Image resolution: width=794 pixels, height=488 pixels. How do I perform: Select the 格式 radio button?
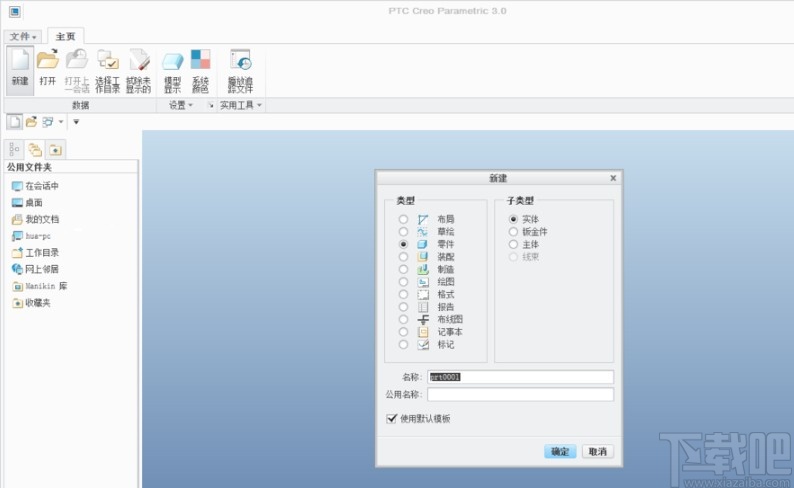(x=403, y=295)
